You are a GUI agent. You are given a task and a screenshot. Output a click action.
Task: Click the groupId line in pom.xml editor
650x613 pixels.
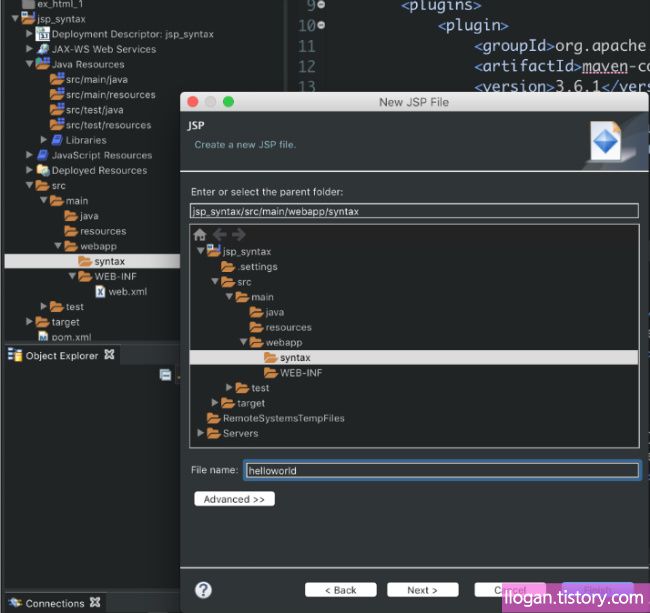coord(560,46)
